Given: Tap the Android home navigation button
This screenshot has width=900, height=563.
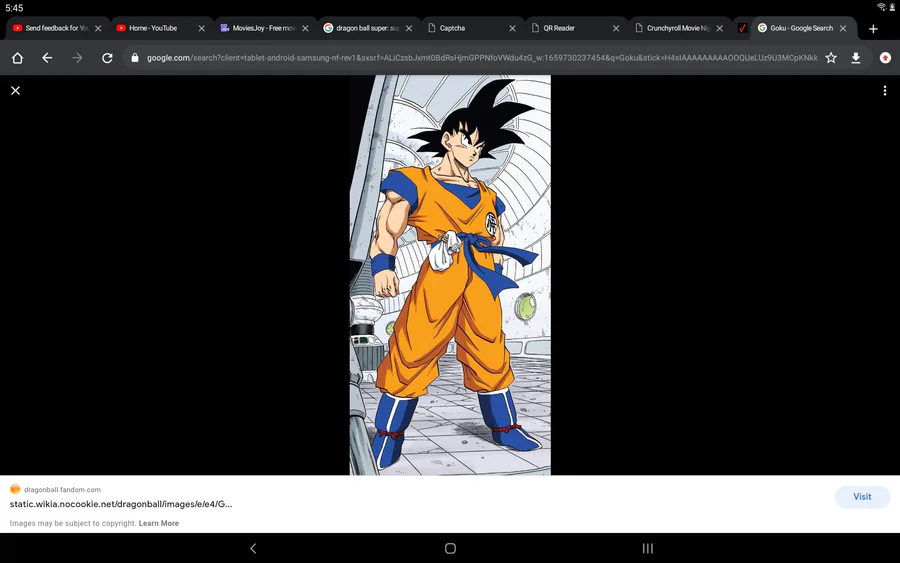Looking at the screenshot, I should (451, 549).
